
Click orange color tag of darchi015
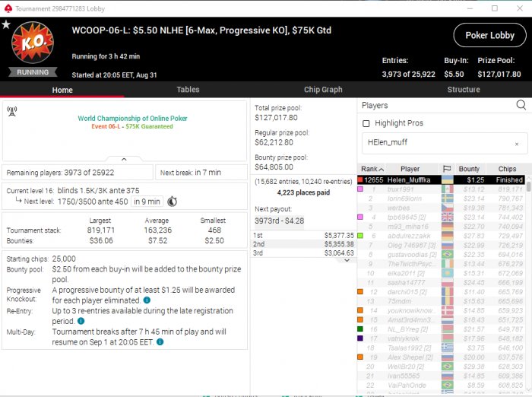[x=360, y=292]
